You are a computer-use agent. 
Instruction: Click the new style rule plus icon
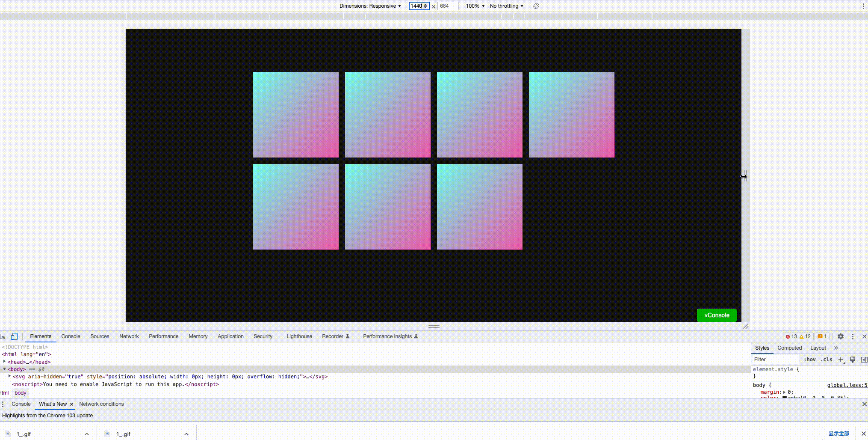(841, 360)
